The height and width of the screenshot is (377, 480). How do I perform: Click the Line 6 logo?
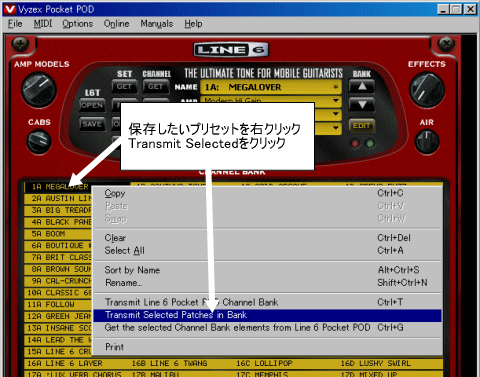231,50
